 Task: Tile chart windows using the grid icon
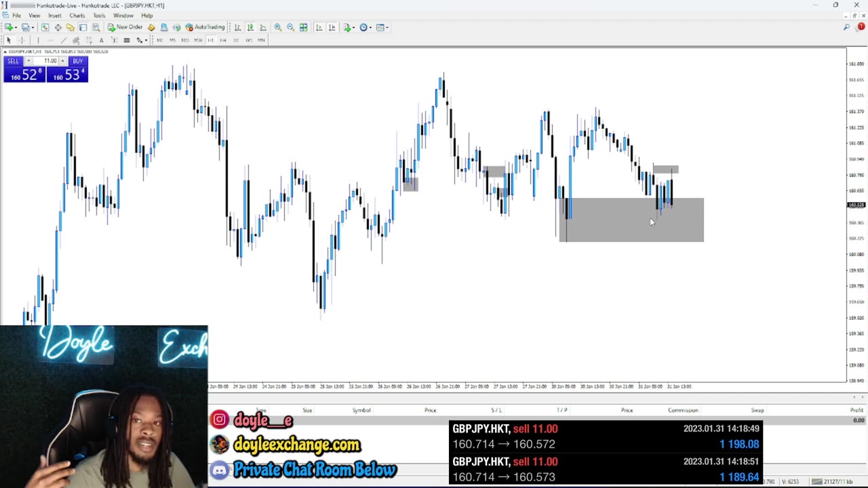pyautogui.click(x=303, y=27)
